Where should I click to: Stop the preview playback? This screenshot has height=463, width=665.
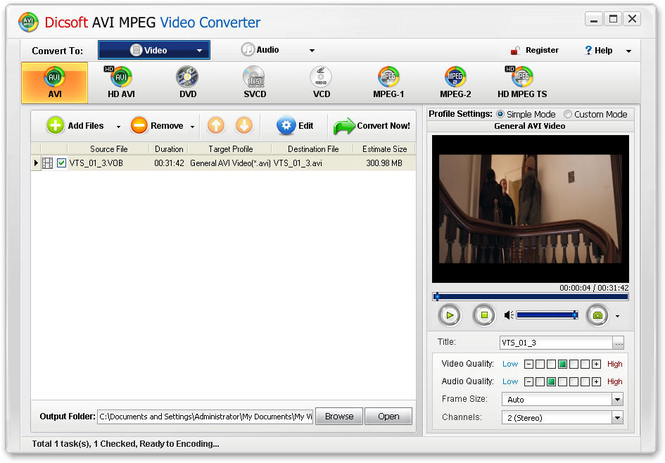pos(484,315)
